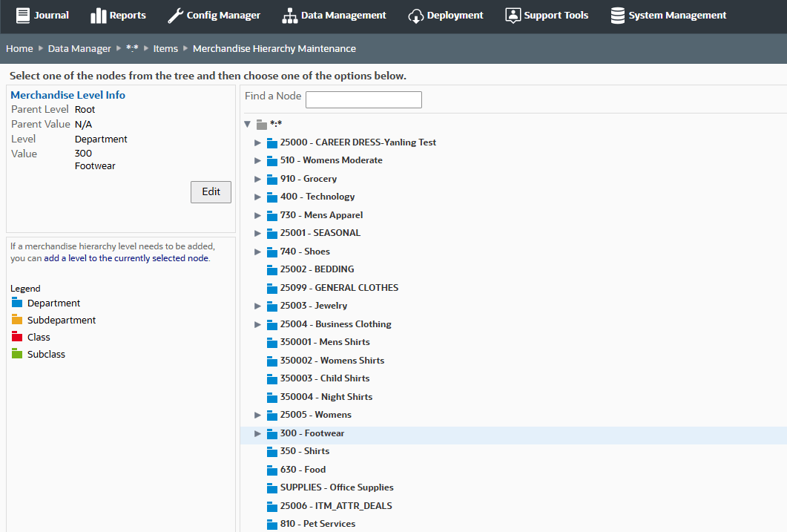
Task: Click the folder icon next to 810 - Pet Services
Action: point(271,524)
